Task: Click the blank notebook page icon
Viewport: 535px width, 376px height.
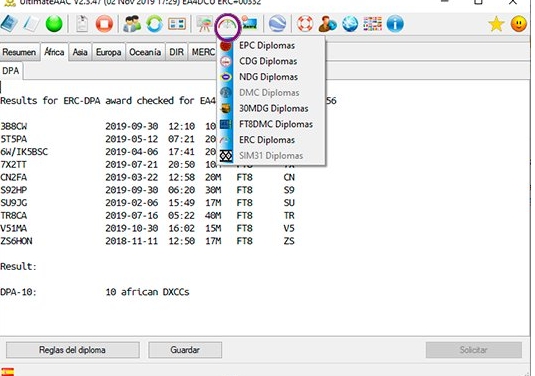Action: click(x=31, y=24)
